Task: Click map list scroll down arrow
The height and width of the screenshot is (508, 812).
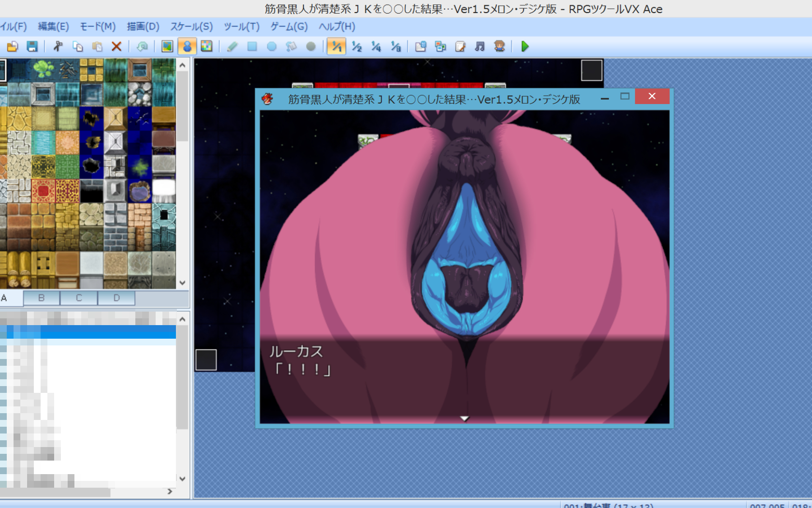Action: tap(182, 479)
